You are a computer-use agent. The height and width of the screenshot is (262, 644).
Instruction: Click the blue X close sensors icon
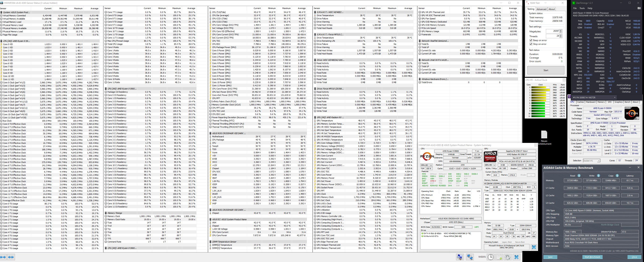(517, 257)
